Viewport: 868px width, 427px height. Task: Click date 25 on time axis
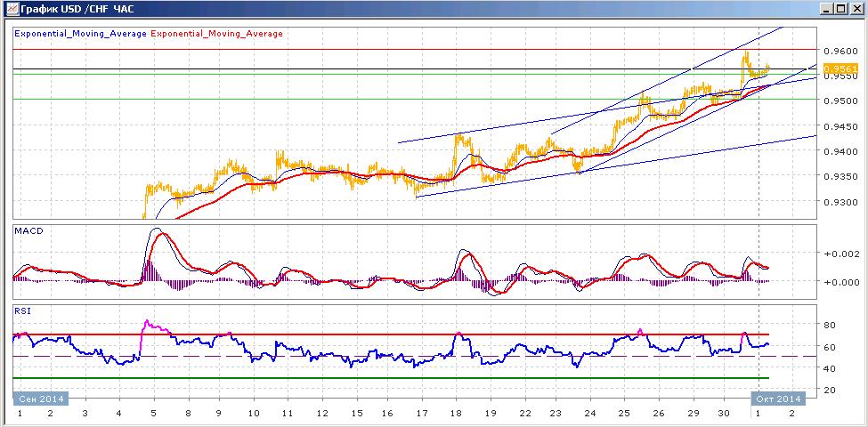click(x=624, y=413)
